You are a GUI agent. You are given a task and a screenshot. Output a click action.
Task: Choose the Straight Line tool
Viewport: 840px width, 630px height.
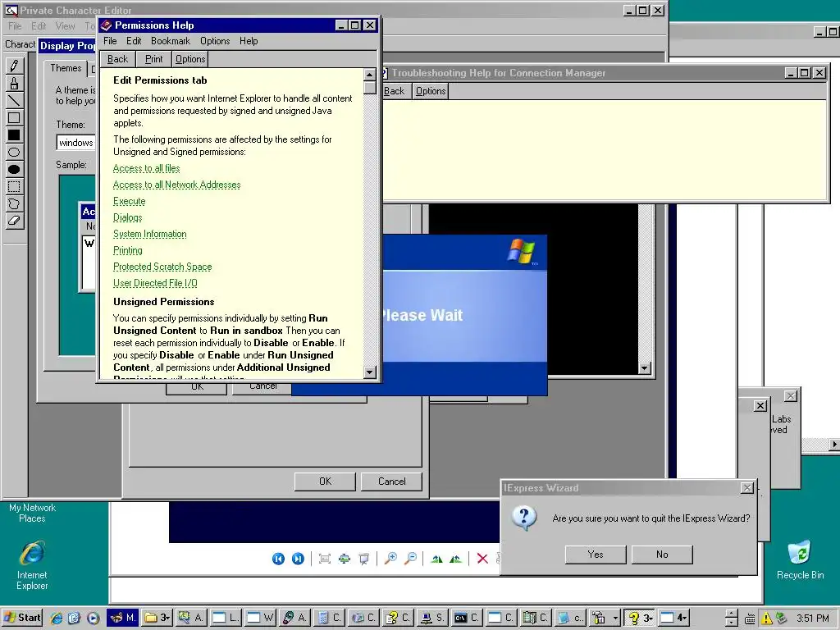pos(15,100)
